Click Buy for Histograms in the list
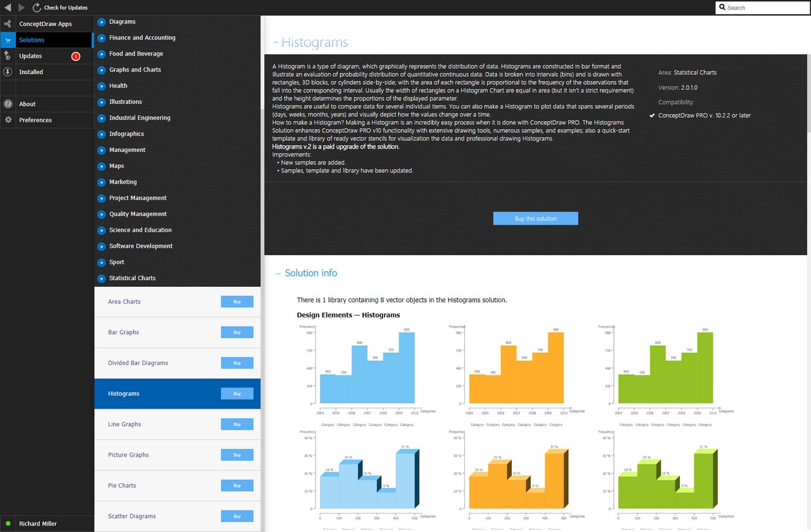Viewport: 811px width, 532px height. [237, 394]
